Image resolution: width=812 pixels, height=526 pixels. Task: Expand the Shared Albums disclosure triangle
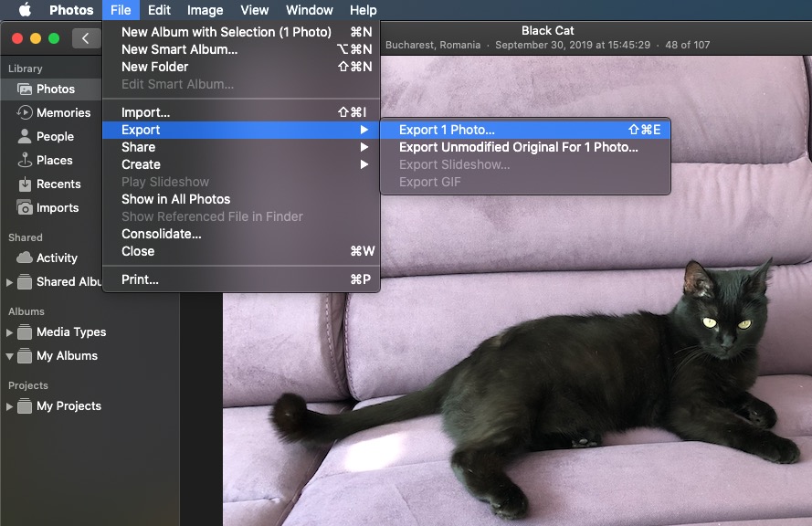(x=10, y=282)
